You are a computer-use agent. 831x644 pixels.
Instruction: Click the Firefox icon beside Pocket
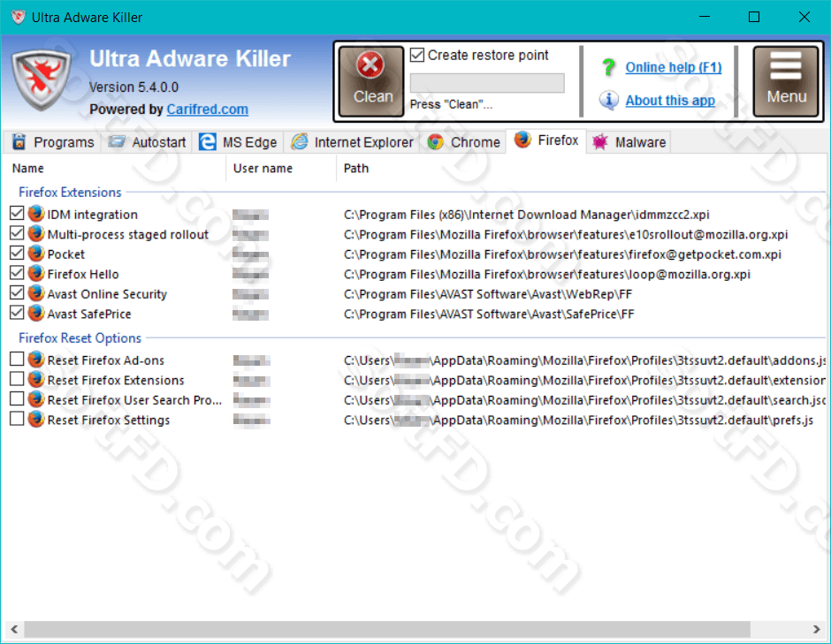(36, 254)
